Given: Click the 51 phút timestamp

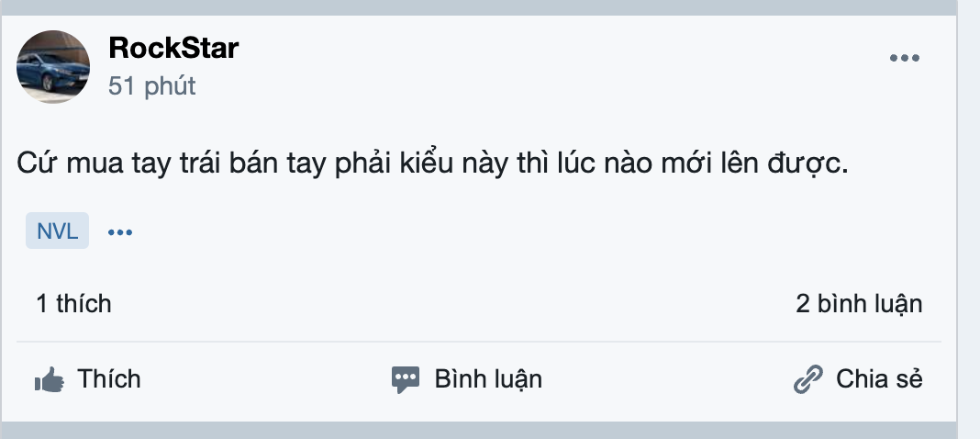Looking at the screenshot, I should [x=151, y=86].
